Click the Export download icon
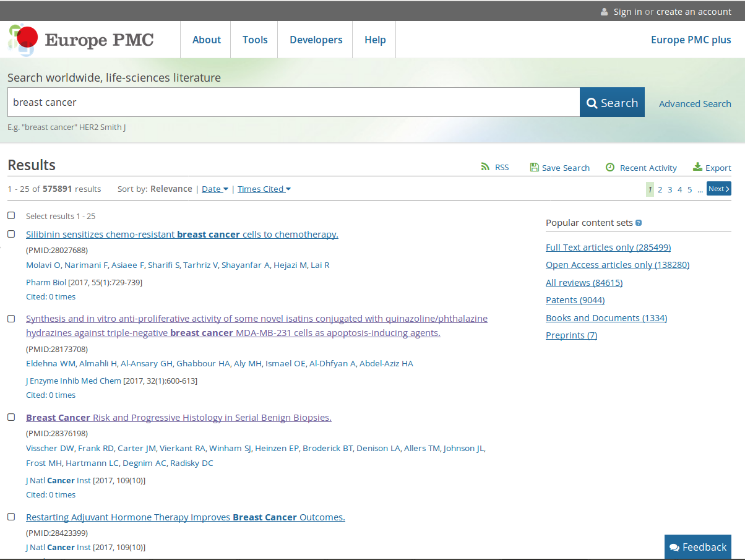The height and width of the screenshot is (560, 745). (697, 167)
